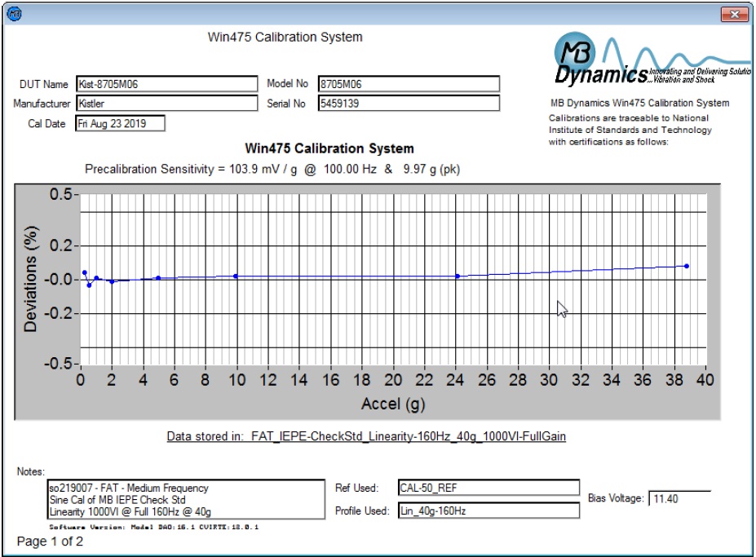Screen dimensions: 756x557
Task: Click the Serial No field showing 5459139
Action: (408, 104)
